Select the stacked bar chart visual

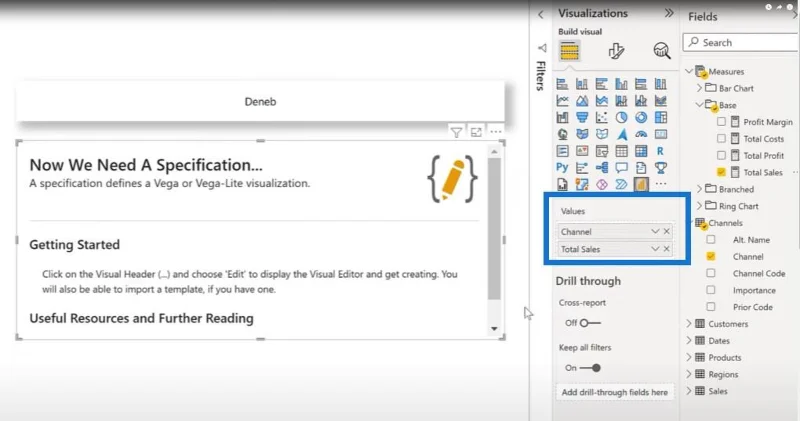(562, 84)
